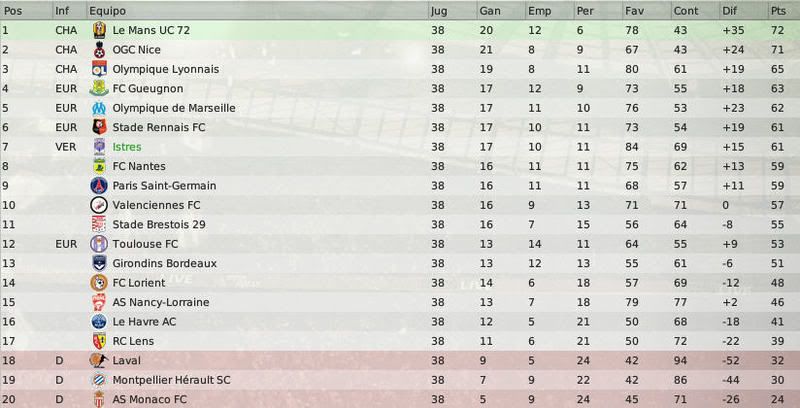
Task: Click the Valenciennes FC round logo
Action: (99, 205)
